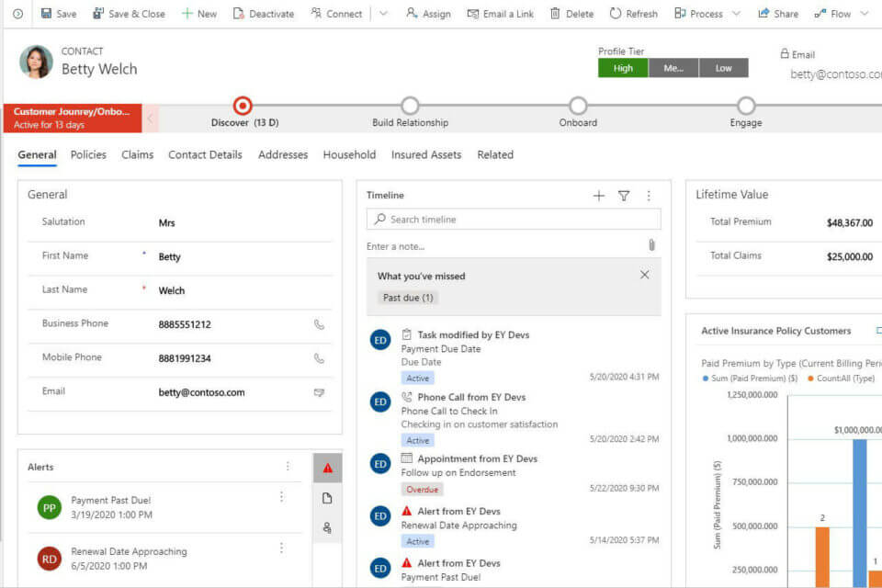Screen dimensions: 882x588
Task: Click the phone icon beside Business Phone
Action: pos(319,324)
